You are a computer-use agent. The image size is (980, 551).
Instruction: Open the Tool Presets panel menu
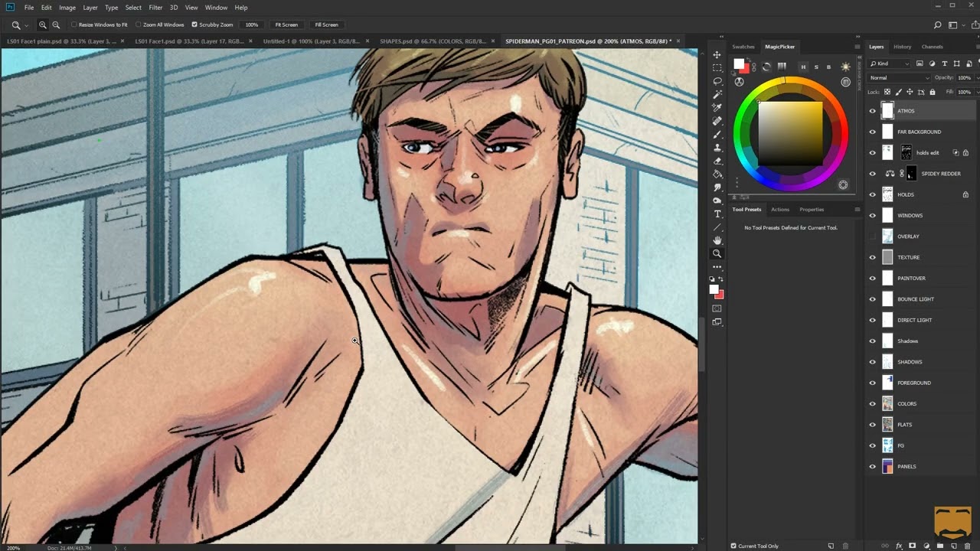pyautogui.click(x=857, y=209)
